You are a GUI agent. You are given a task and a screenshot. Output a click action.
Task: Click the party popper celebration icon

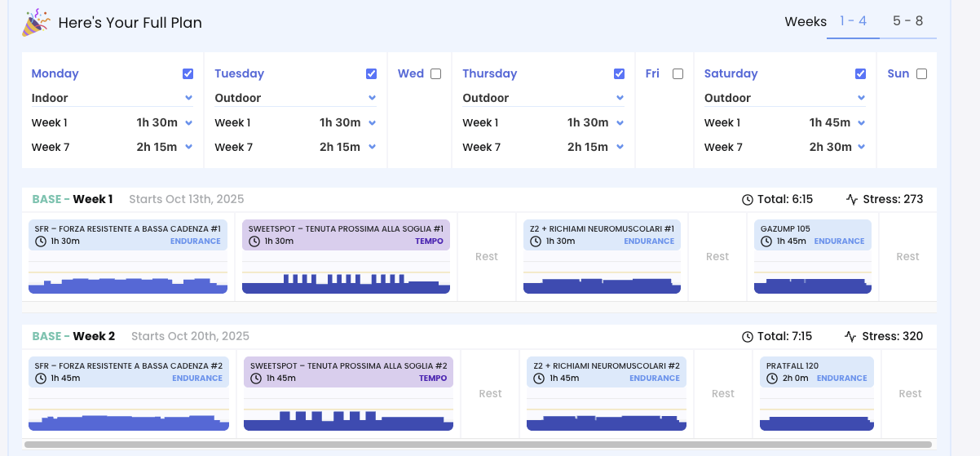[x=35, y=23]
